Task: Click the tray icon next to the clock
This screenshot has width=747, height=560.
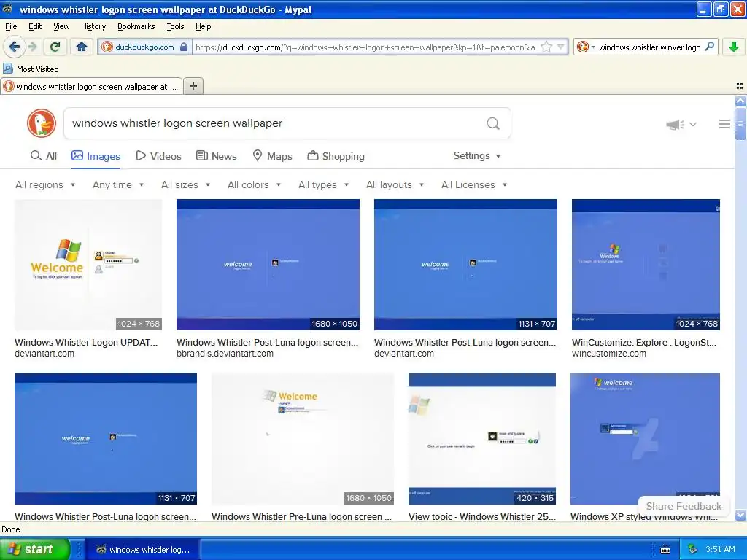Action: pos(692,550)
